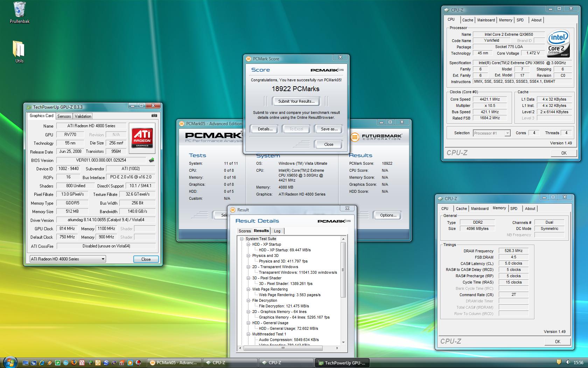Click GPU-Z camera screenshot icon

(x=154, y=116)
